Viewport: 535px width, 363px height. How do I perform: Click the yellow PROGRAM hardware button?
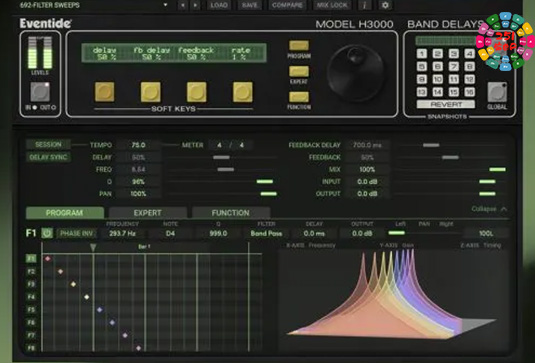pyautogui.click(x=299, y=45)
